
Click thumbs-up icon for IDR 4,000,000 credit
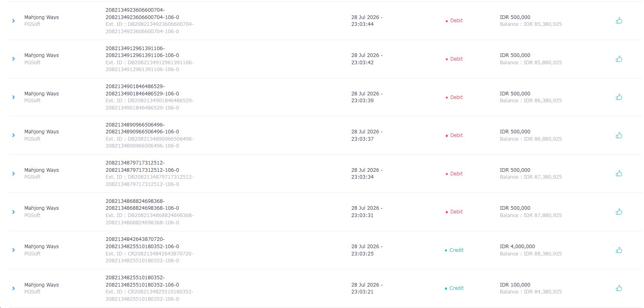click(x=619, y=250)
